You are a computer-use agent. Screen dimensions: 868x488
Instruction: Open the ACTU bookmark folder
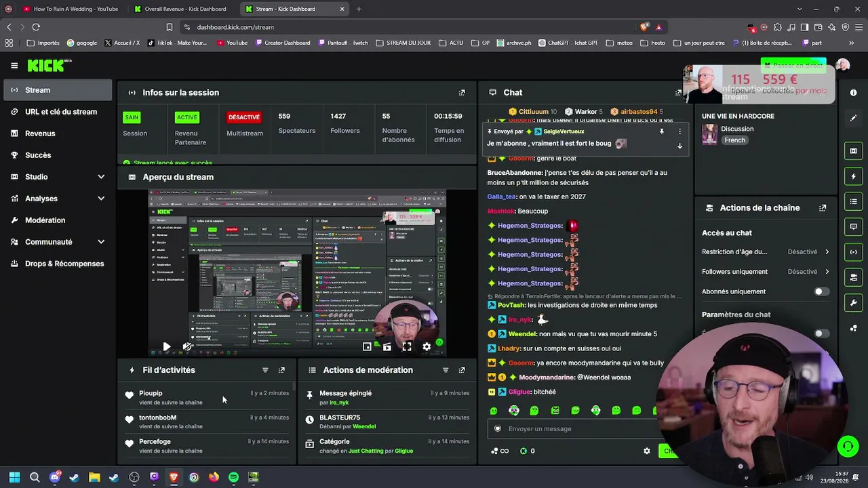click(x=452, y=43)
